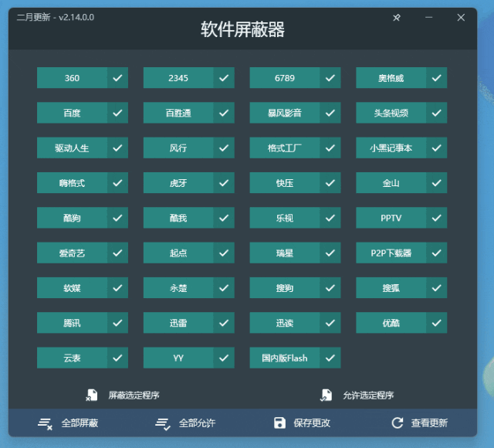The width and height of the screenshot is (494, 448).
Task: Toggle the PPTV checkmark
Action: [x=436, y=218]
